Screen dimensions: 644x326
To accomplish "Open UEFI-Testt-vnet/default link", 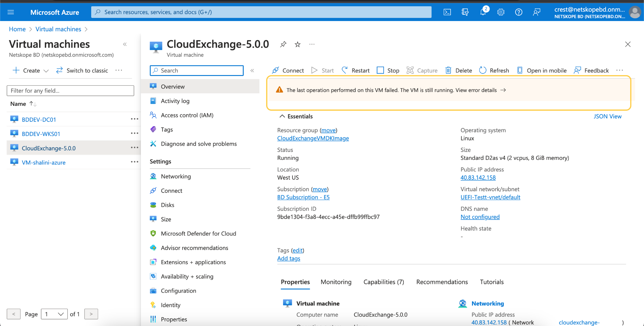I will pyautogui.click(x=490, y=197).
